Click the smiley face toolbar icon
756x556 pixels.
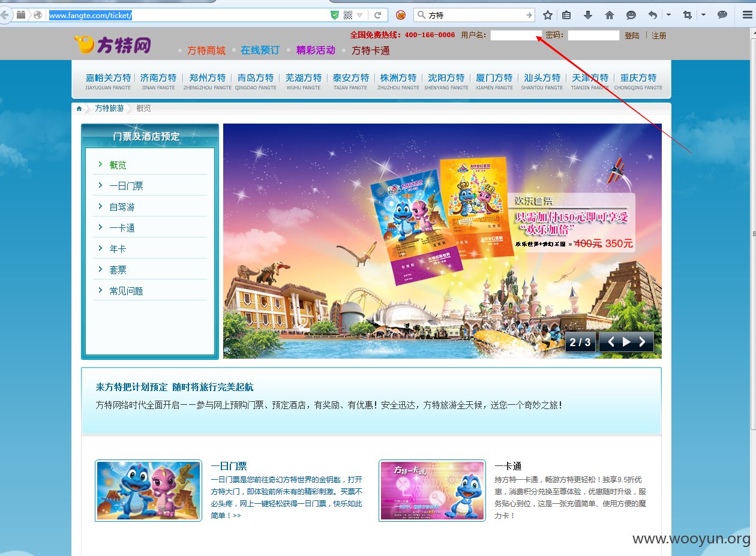[631, 15]
